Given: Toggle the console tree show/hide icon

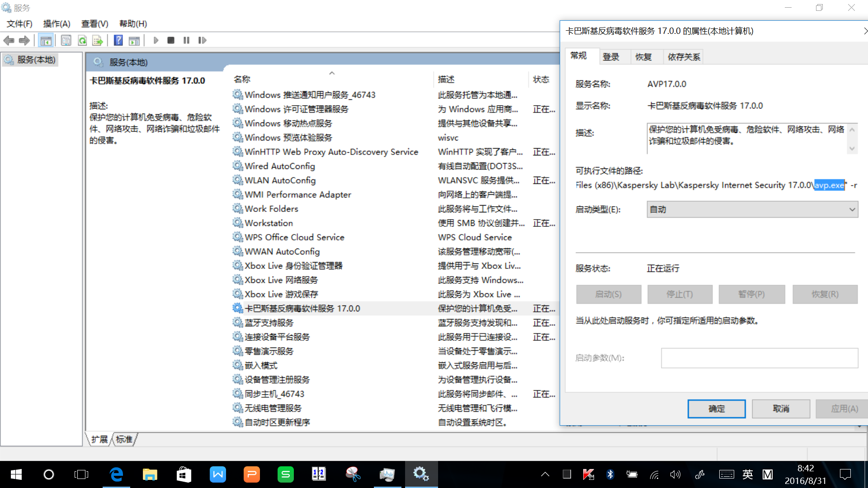Looking at the screenshot, I should 46,41.
